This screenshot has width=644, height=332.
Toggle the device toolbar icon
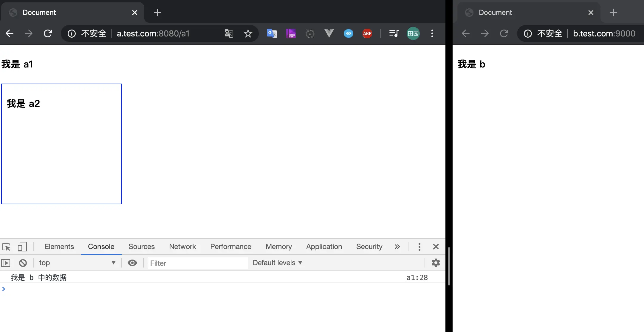(x=22, y=247)
